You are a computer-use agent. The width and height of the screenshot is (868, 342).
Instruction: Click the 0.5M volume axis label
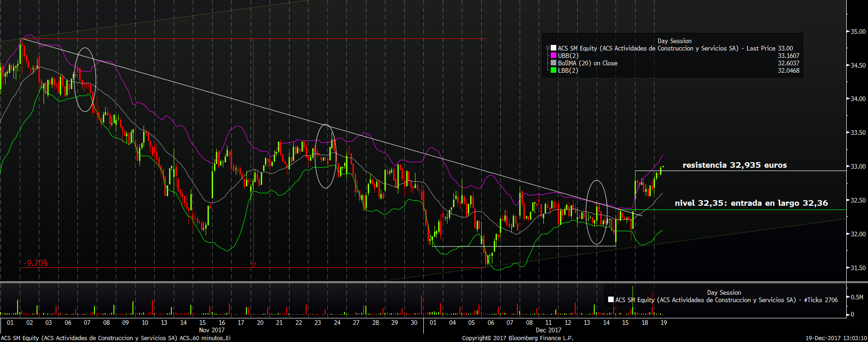(x=857, y=297)
